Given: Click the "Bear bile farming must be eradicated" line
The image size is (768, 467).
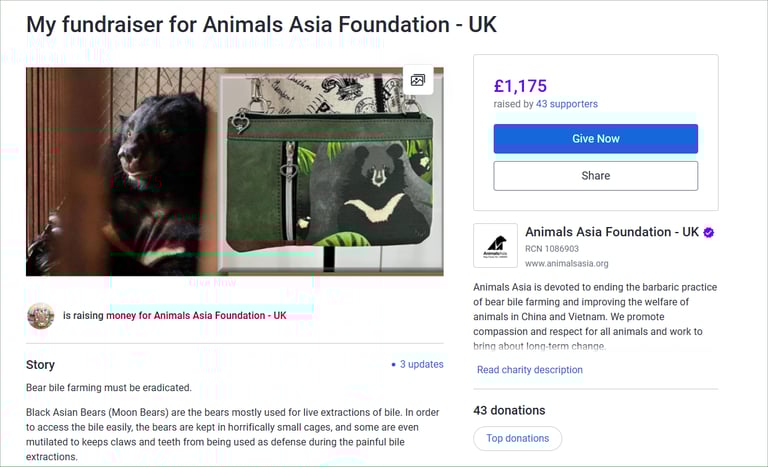Looking at the screenshot, I should pos(108,387).
